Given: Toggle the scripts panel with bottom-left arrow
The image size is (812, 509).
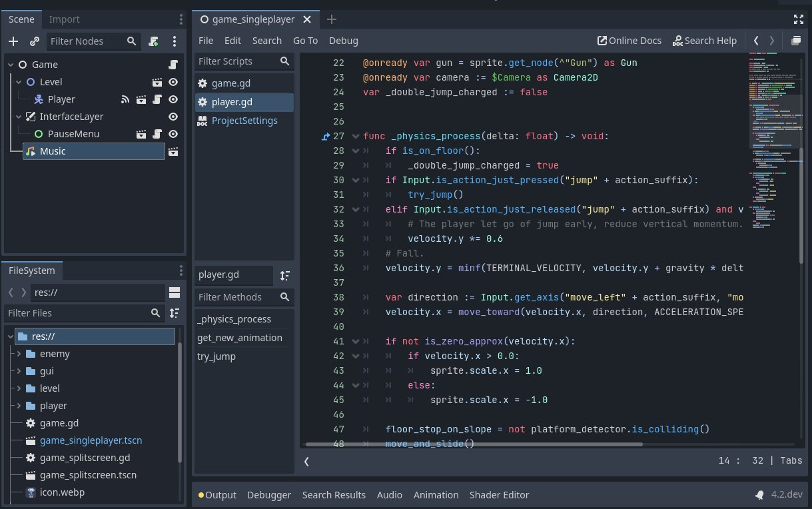Looking at the screenshot, I should pos(306,461).
